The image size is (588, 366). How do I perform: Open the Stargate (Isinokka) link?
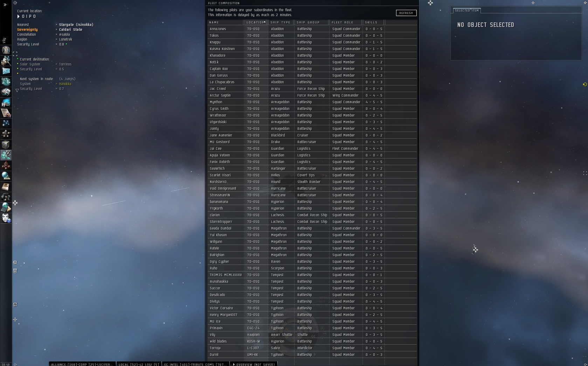click(x=76, y=25)
